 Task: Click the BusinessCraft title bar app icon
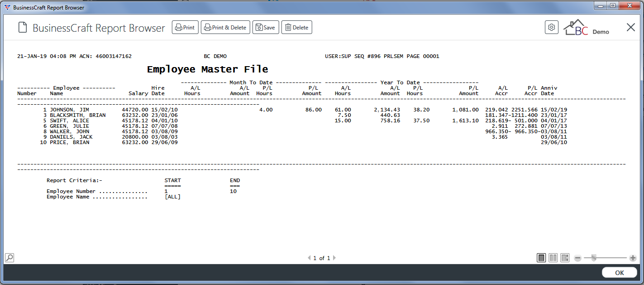pyautogui.click(x=7, y=7)
